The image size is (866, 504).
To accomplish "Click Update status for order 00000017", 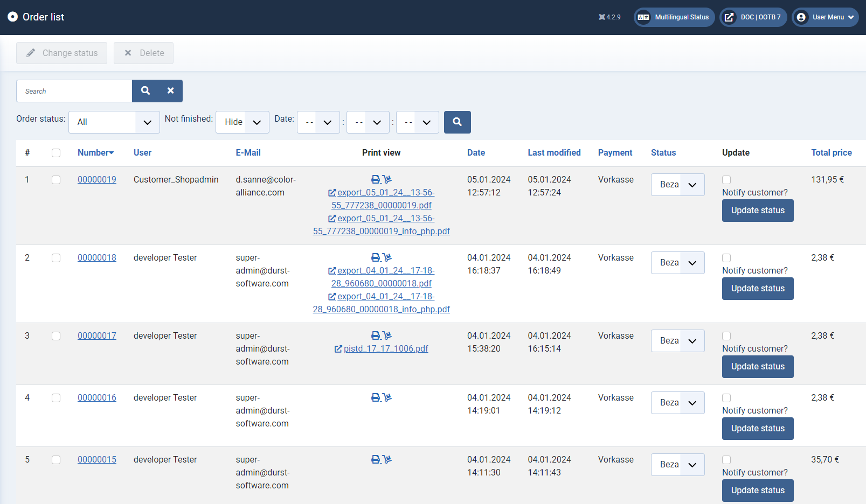I will pos(758,367).
